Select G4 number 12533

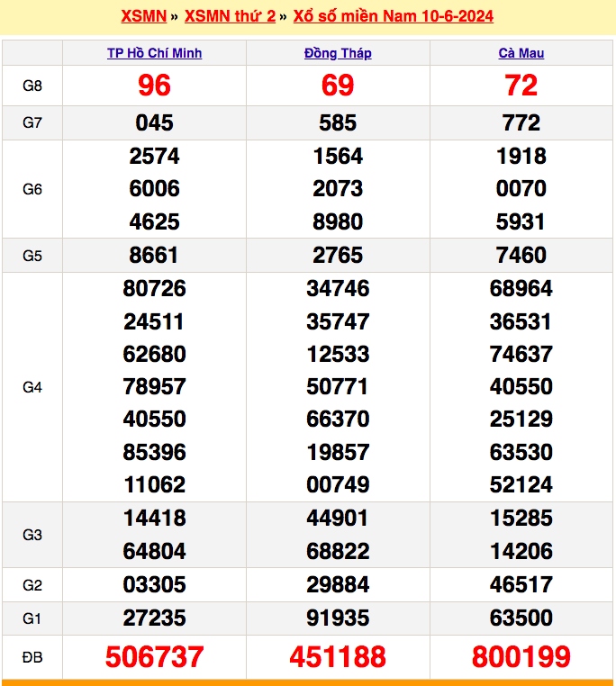click(x=338, y=354)
